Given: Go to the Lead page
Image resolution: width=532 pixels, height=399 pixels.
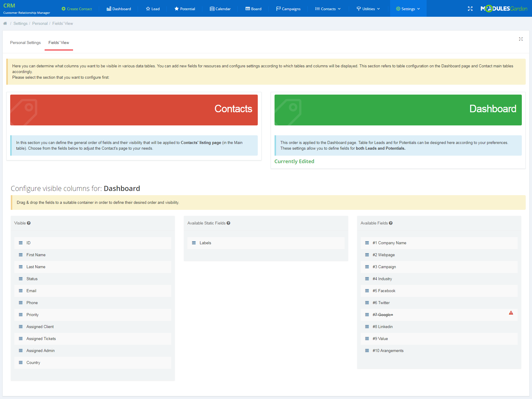Looking at the screenshot, I should tap(153, 9).
